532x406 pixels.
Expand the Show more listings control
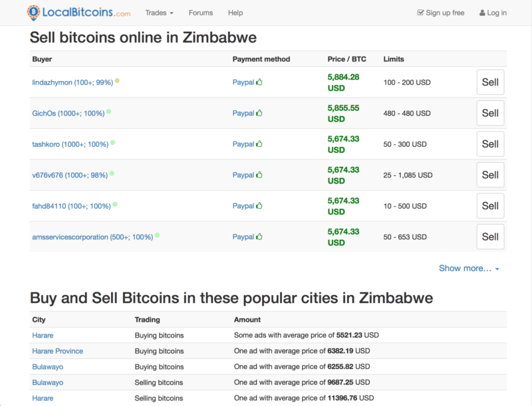tap(466, 268)
